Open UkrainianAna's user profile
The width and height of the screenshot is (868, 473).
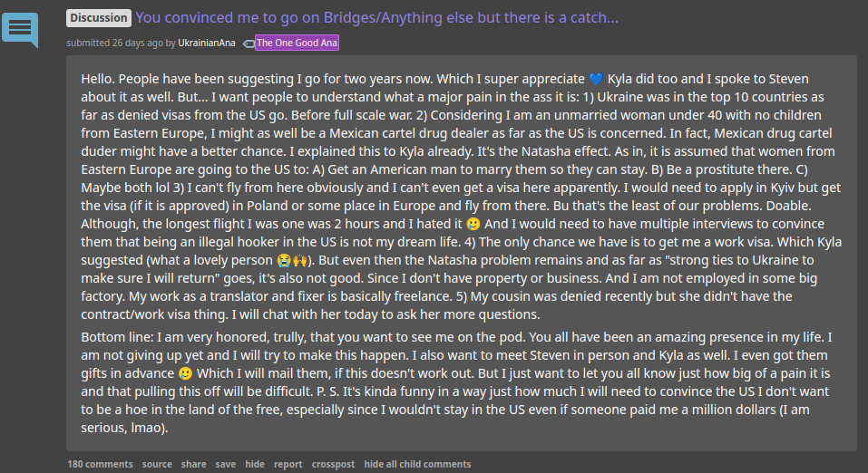[x=205, y=43]
